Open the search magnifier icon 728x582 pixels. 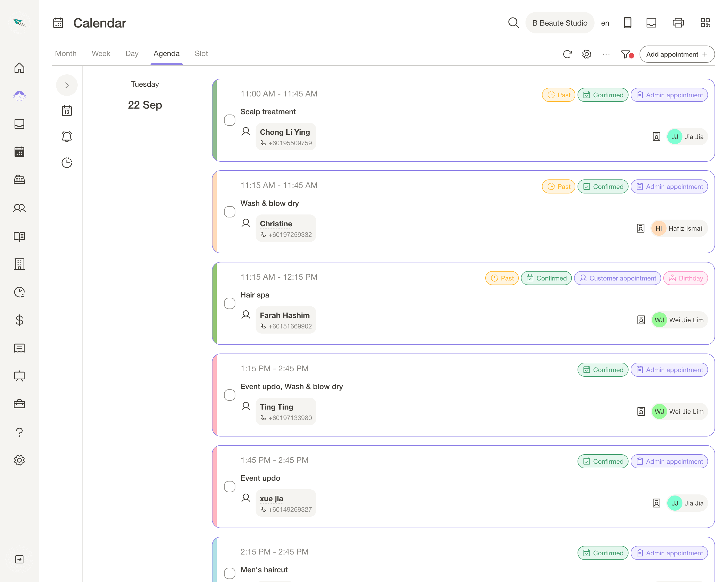[513, 23]
